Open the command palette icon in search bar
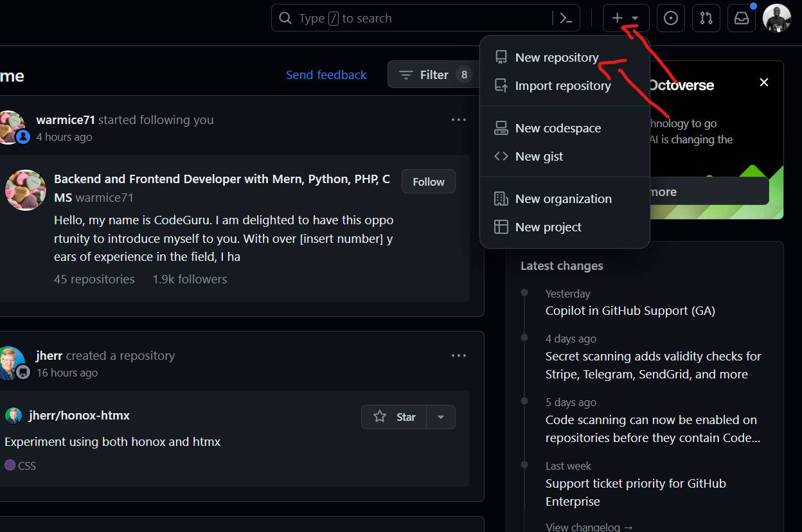This screenshot has height=532, width=802. click(x=566, y=19)
